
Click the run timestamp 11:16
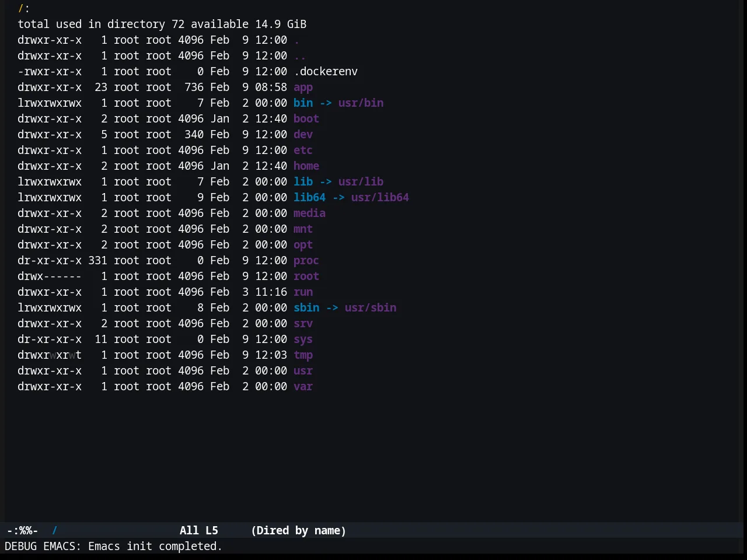coord(271,292)
